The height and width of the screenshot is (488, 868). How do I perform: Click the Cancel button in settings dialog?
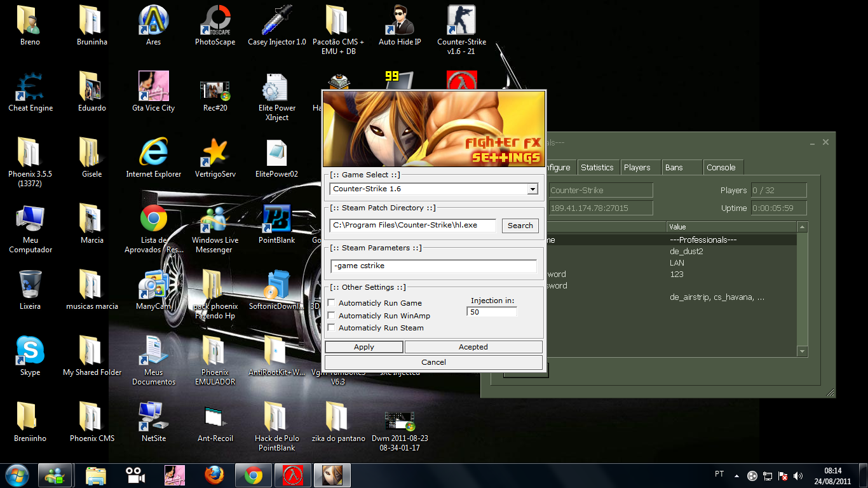pos(433,362)
